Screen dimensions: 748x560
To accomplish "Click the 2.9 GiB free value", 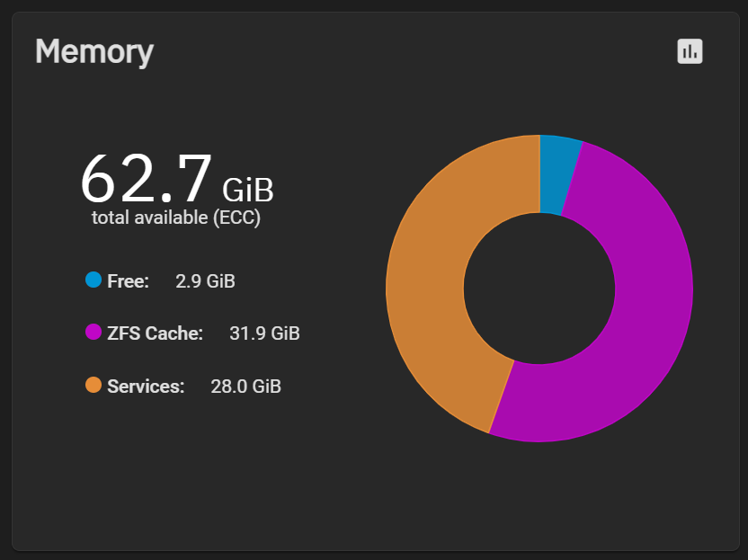I will (x=205, y=281).
